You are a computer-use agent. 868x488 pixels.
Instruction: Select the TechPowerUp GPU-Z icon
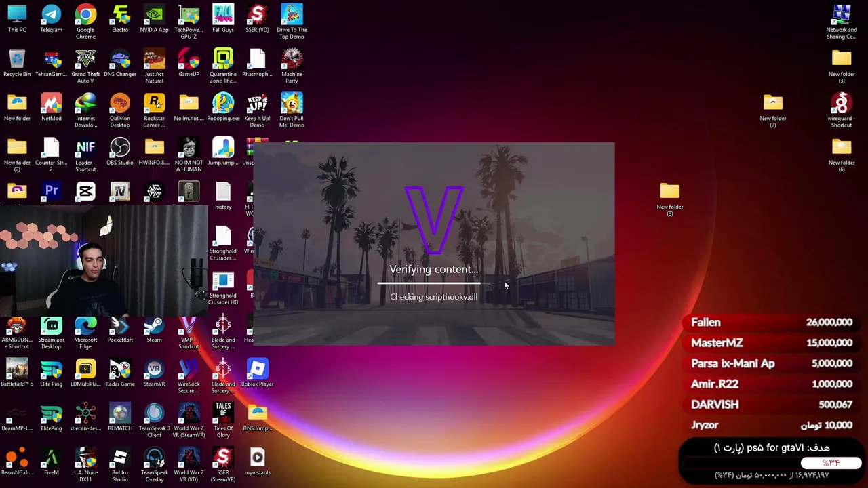189,22
